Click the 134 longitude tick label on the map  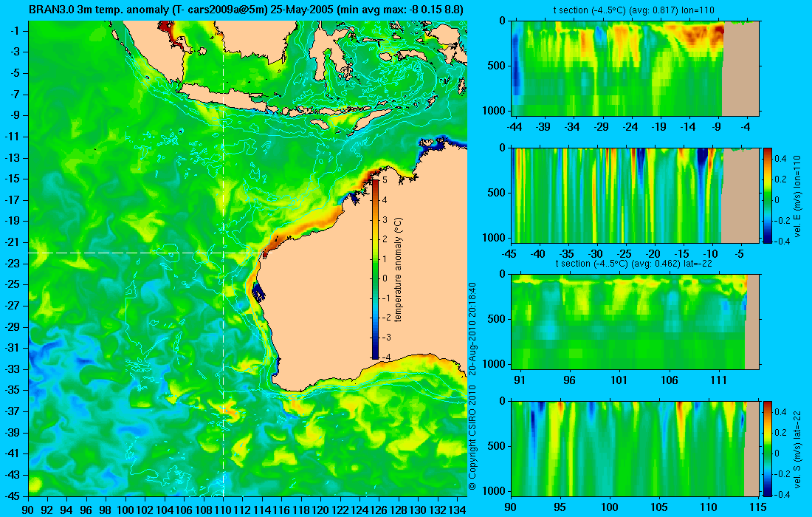point(456,510)
